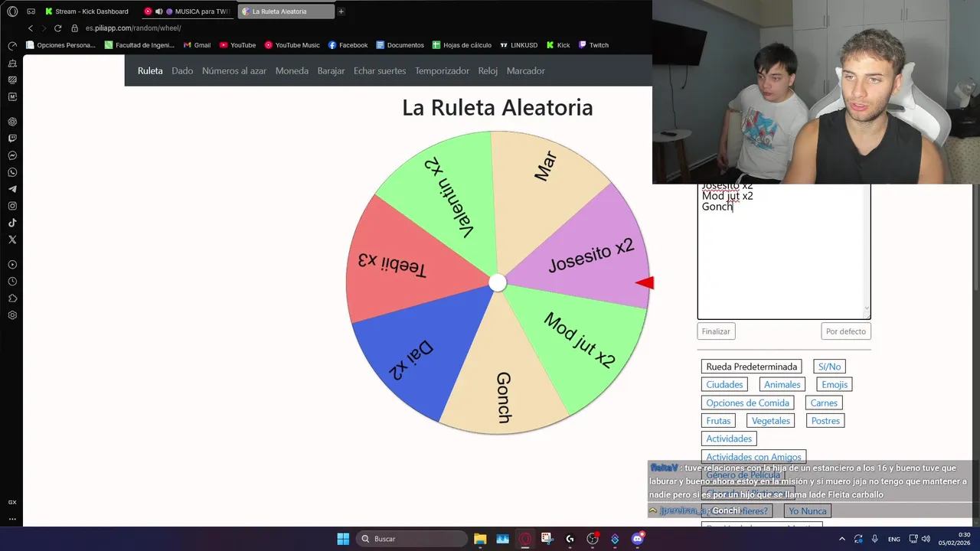The height and width of the screenshot is (551, 980).
Task: Open the Barajar menu item
Action: point(332,70)
